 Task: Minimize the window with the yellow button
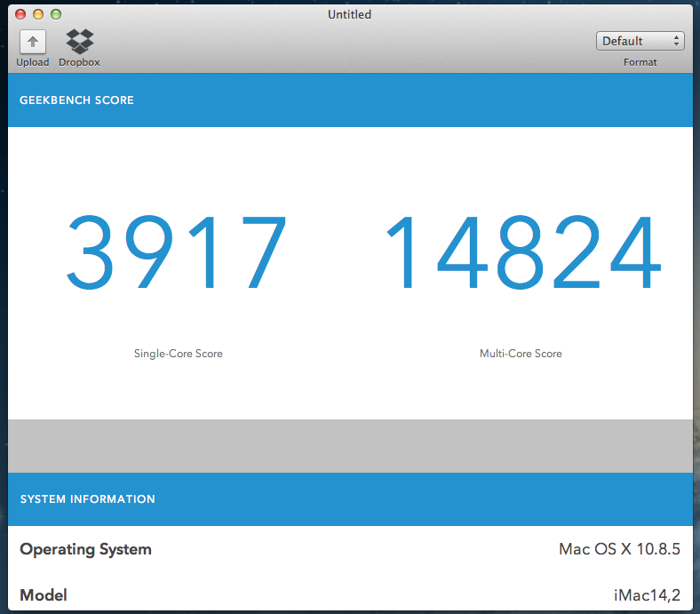click(38, 14)
